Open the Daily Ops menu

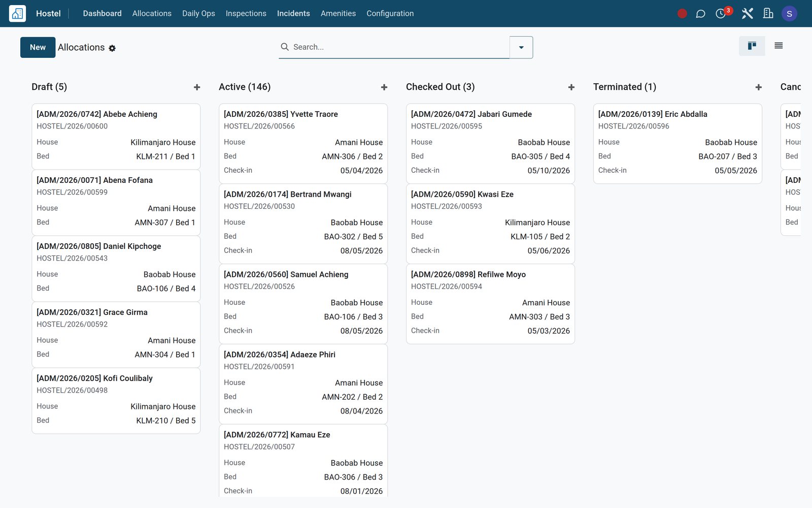tap(198, 14)
